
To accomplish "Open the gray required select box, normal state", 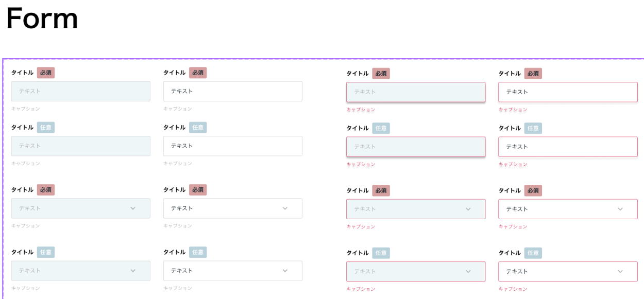I will [72, 208].
